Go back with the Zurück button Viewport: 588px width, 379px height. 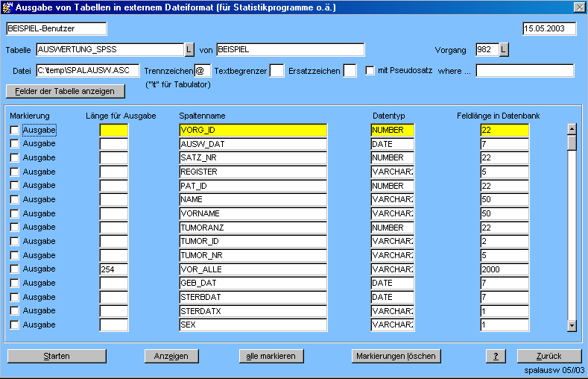pyautogui.click(x=549, y=356)
